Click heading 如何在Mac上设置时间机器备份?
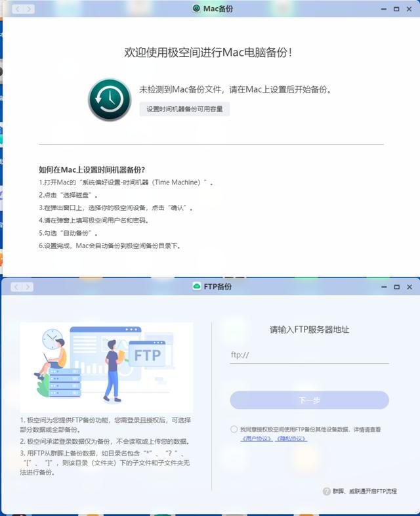Viewport: 420px width, 516px height. 92,170
